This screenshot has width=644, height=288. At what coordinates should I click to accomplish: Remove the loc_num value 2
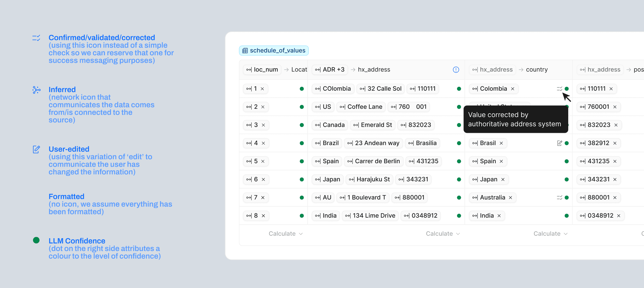263,107
